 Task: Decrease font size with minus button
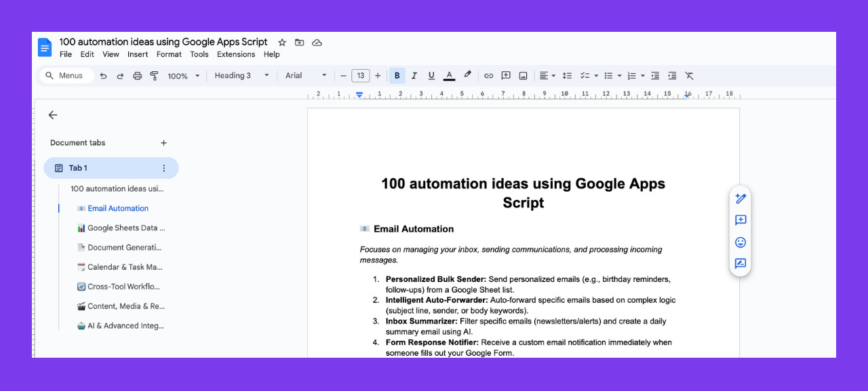point(343,76)
